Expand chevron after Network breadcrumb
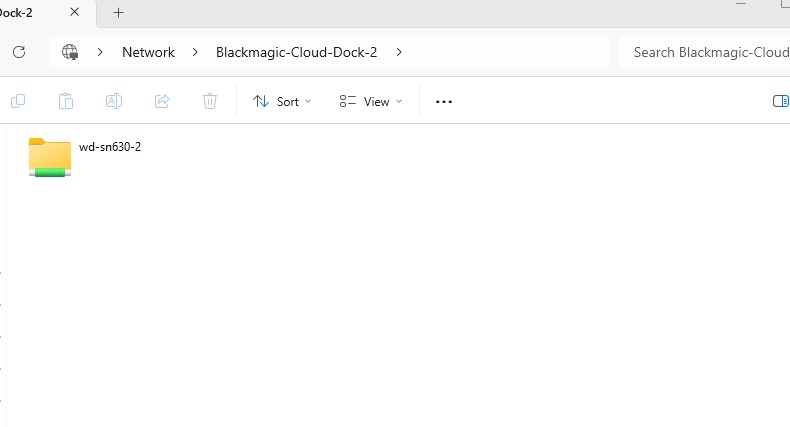 pyautogui.click(x=195, y=52)
